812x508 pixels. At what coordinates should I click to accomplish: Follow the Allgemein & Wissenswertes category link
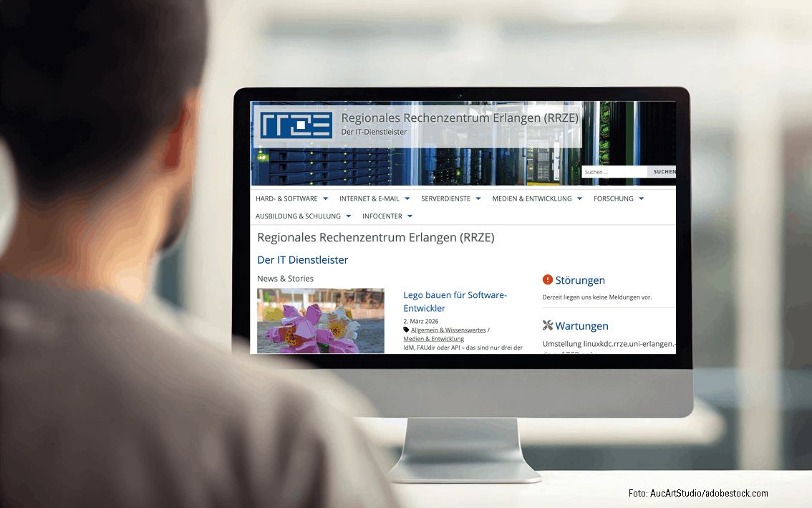click(x=448, y=330)
